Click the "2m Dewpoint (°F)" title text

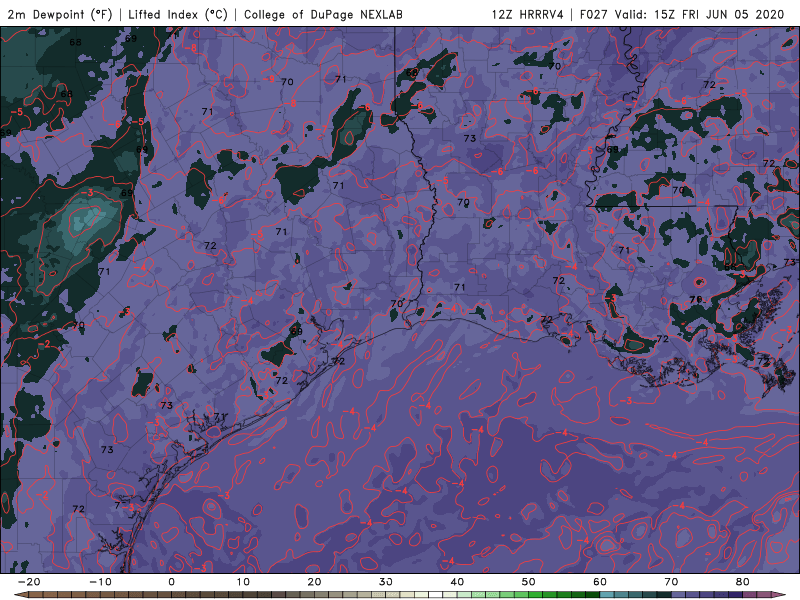[x=60, y=14]
